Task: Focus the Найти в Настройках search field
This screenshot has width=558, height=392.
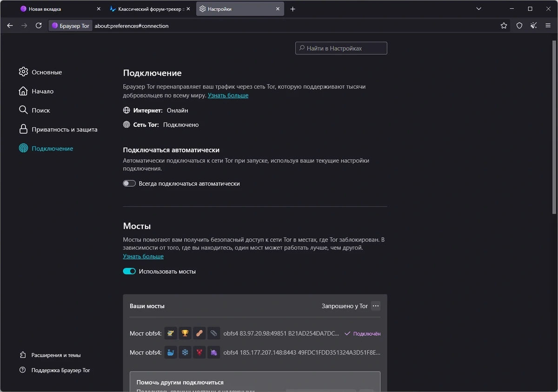Action: pyautogui.click(x=341, y=48)
